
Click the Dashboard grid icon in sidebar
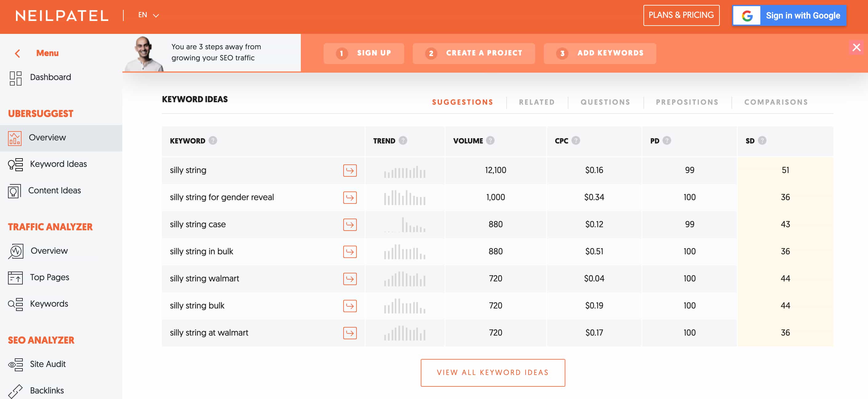pyautogui.click(x=15, y=78)
